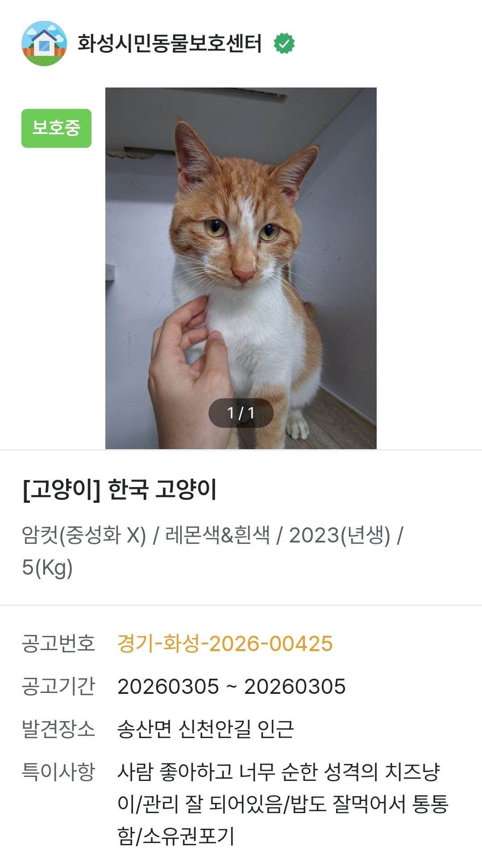Select the [고양이] 한국 고양이 title
Viewport: 482px width, 868px height.
click(119, 489)
